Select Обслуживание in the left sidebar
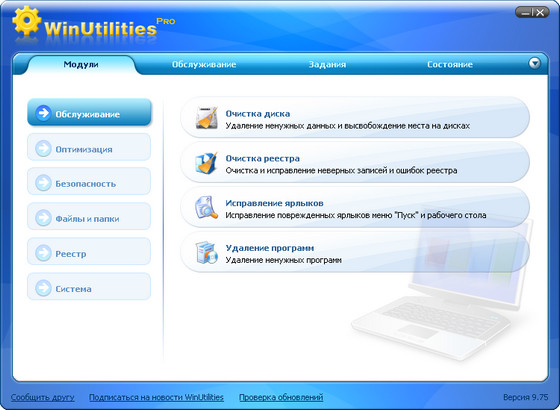This screenshot has width=560, height=410. (89, 112)
